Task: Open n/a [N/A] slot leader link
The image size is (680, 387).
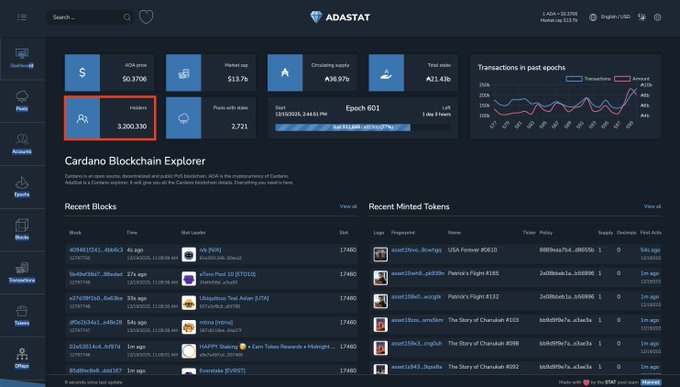Action: 210,250
